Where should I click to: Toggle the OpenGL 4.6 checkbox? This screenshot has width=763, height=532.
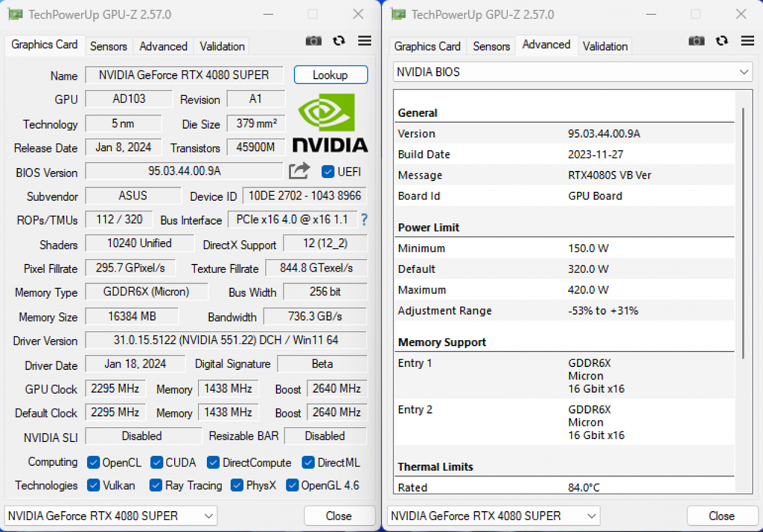292,485
